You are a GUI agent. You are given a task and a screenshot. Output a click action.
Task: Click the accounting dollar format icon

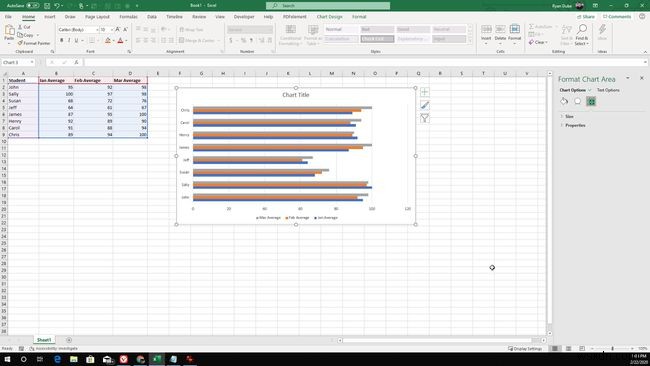tap(231, 41)
